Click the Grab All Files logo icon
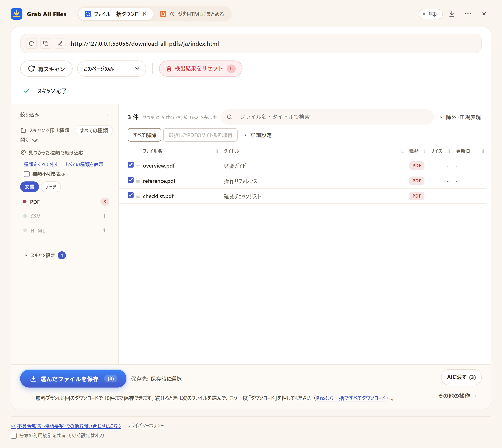 (x=17, y=14)
